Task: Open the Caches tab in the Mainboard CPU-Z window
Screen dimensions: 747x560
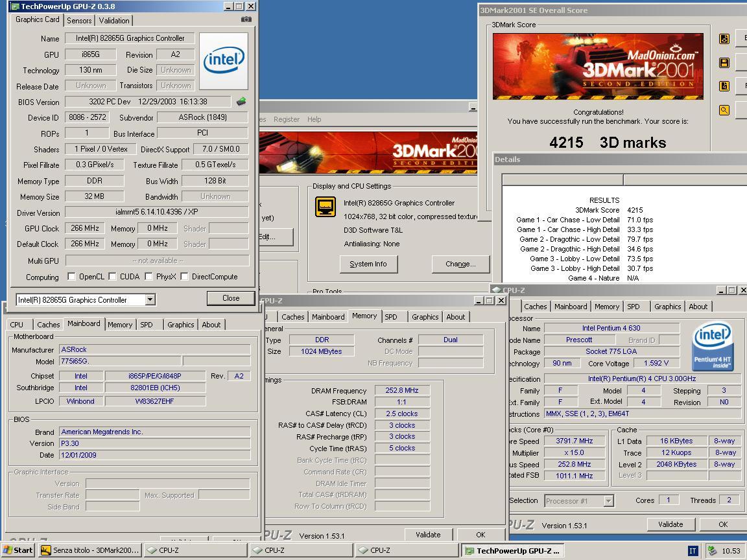Action: [49, 324]
